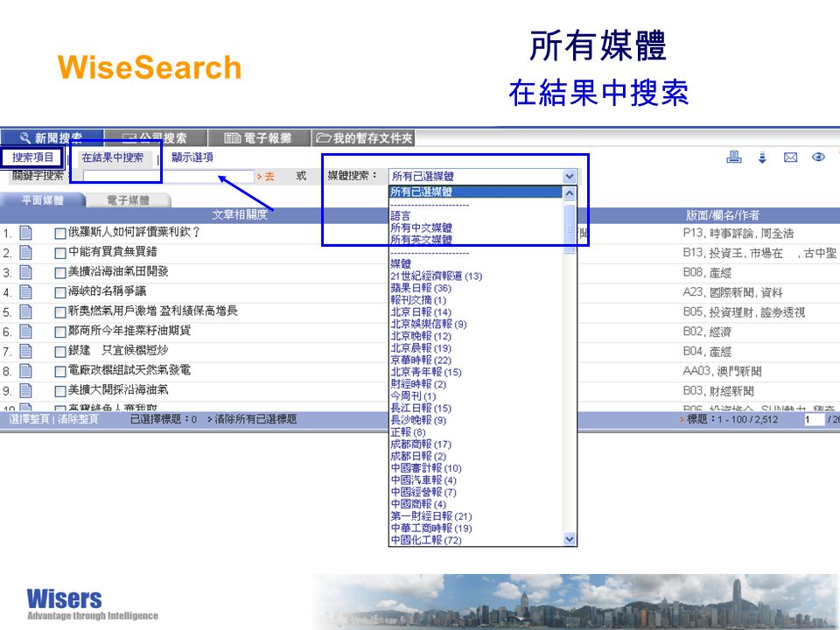Click the 媒體搜索 combo box field
The height and width of the screenshot is (630, 840).
(482, 176)
